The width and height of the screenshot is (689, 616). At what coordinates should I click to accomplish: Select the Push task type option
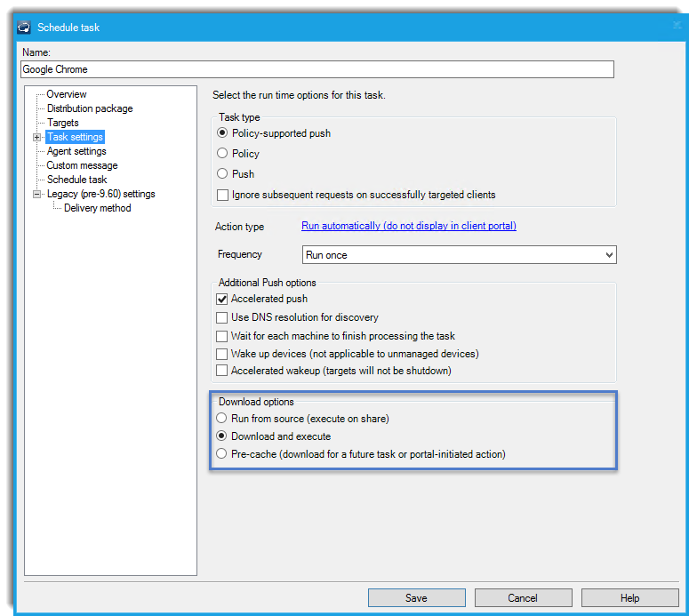222,174
